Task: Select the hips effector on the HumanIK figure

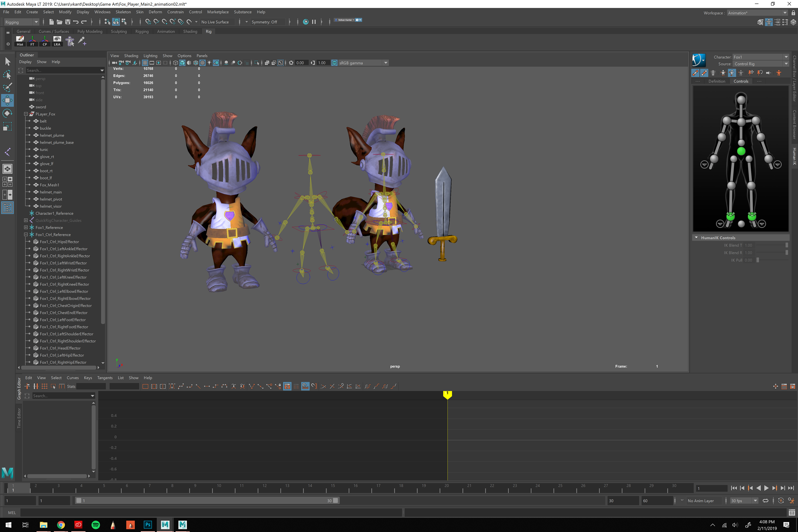Action: click(x=741, y=151)
